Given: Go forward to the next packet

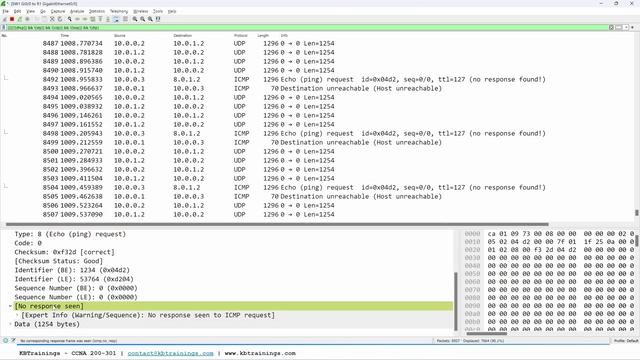Looking at the screenshot, I should tap(85, 19).
